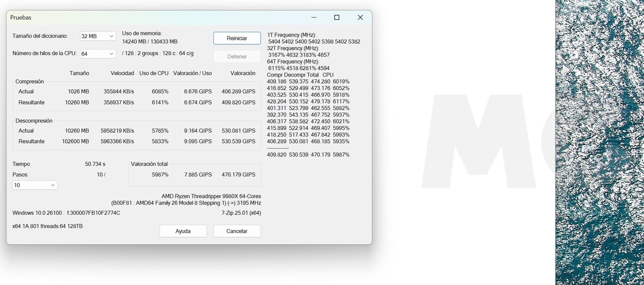Select the 1T Frequency (MHz) log line
Image resolution: width=644 pixels, height=285 pixels.
tap(291, 35)
